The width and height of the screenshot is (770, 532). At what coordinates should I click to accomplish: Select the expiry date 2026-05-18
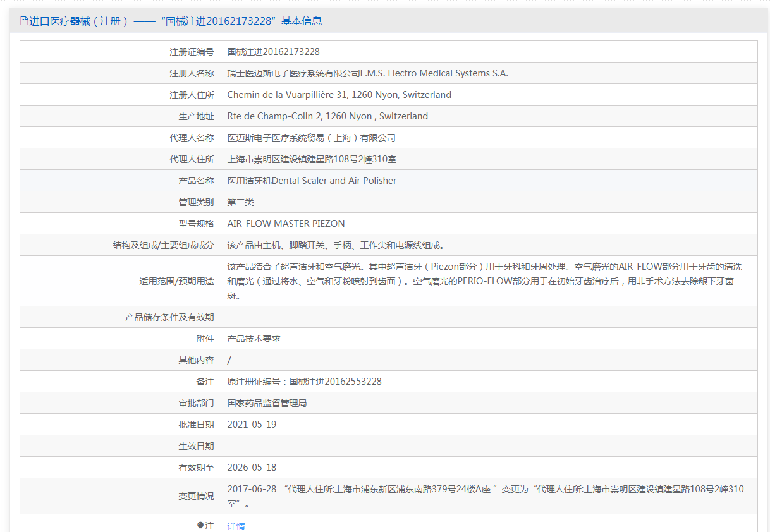click(x=252, y=468)
